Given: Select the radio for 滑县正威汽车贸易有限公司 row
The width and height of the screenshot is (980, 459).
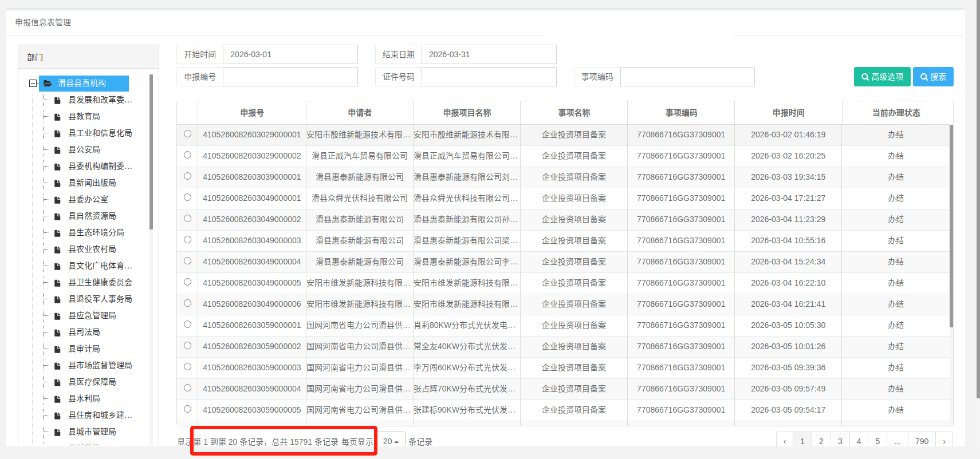Looking at the screenshot, I should (x=187, y=155).
